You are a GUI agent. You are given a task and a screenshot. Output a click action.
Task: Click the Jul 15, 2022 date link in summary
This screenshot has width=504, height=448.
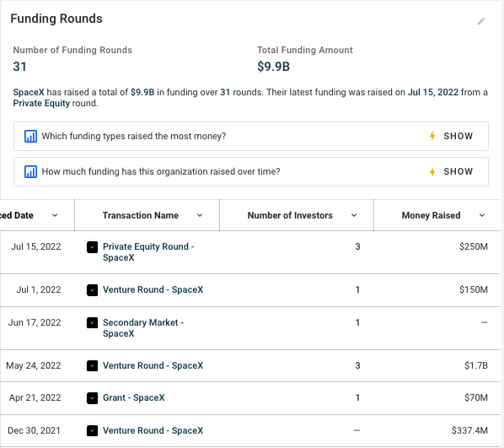click(433, 92)
